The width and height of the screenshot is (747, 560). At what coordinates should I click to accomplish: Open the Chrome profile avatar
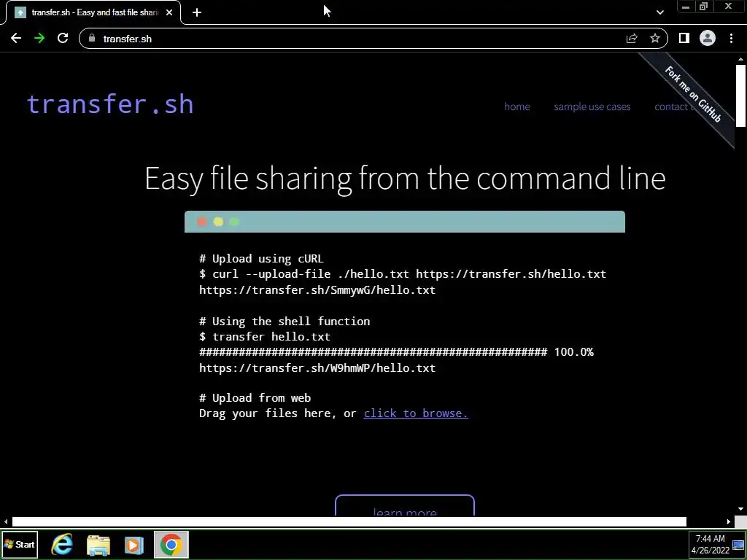[708, 39]
